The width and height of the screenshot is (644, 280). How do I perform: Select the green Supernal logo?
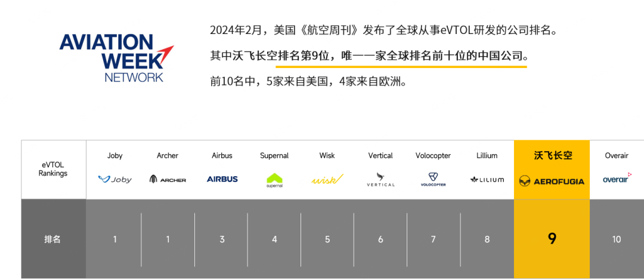(x=274, y=180)
